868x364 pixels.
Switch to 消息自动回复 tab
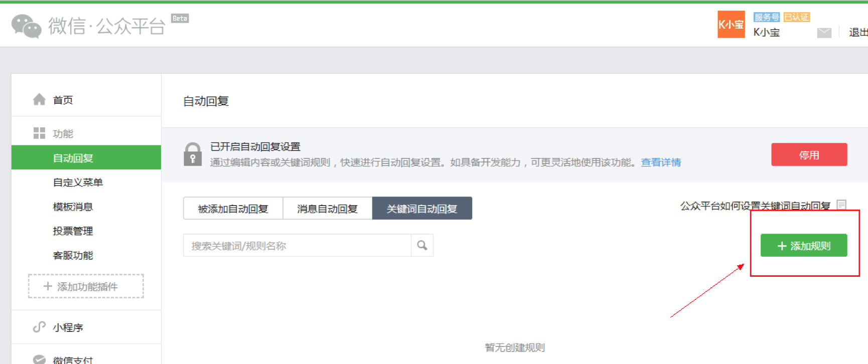click(328, 208)
